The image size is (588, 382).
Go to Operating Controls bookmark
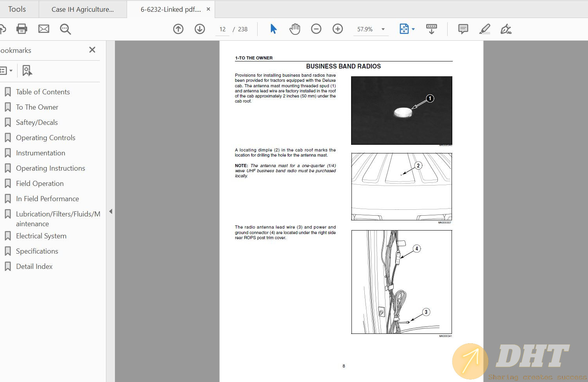pos(46,138)
